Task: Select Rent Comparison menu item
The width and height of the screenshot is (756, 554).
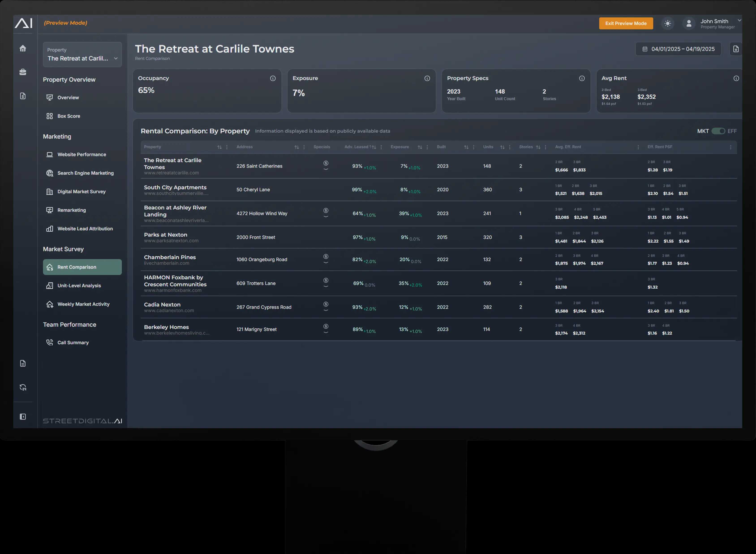Action: click(x=82, y=267)
